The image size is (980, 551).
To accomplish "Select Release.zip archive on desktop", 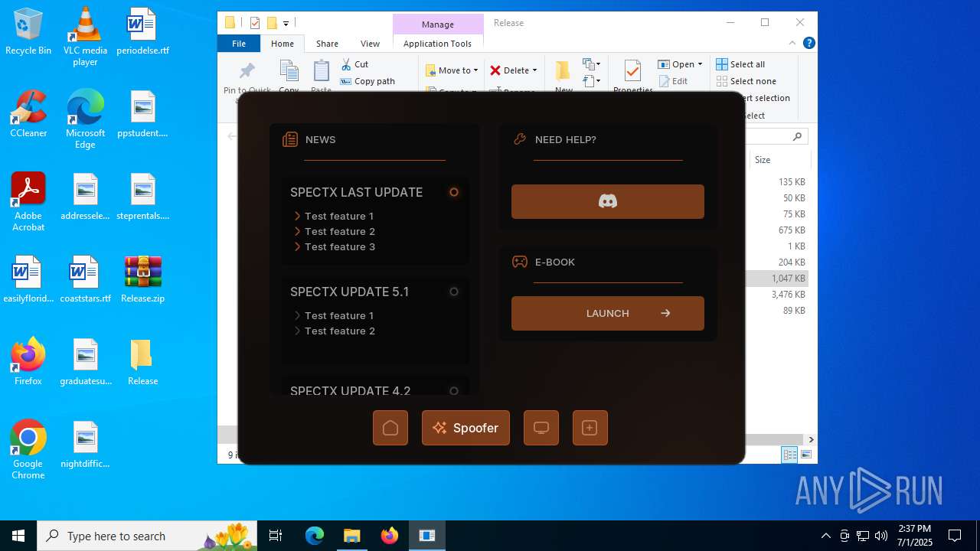I will coord(142,279).
